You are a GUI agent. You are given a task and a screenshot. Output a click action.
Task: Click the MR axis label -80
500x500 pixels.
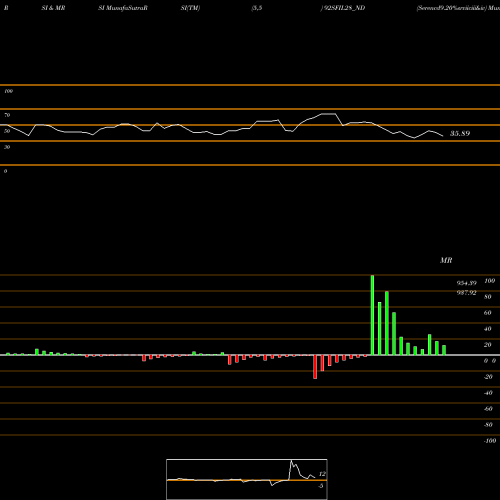click(x=488, y=425)
